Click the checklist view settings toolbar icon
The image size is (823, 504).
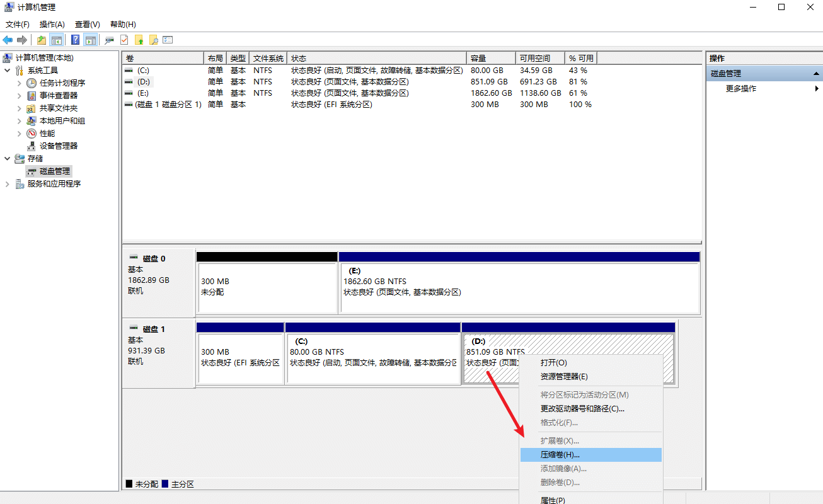coord(168,40)
